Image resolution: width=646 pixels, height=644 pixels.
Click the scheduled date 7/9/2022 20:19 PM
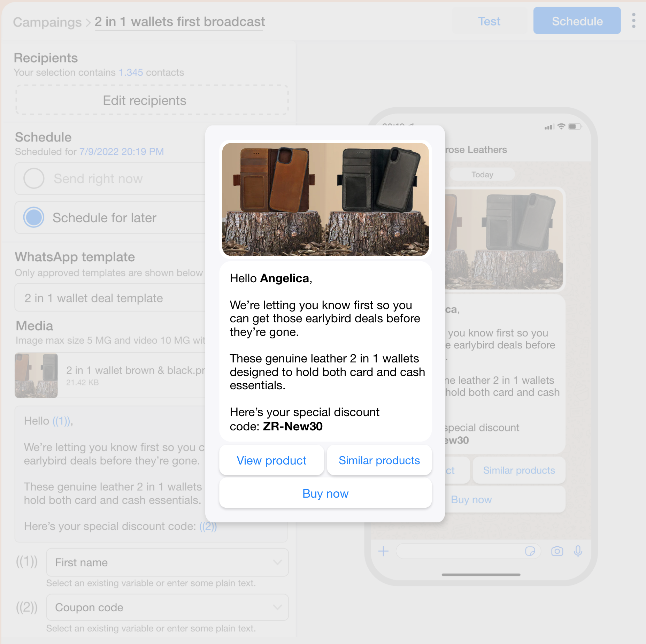[x=122, y=152]
